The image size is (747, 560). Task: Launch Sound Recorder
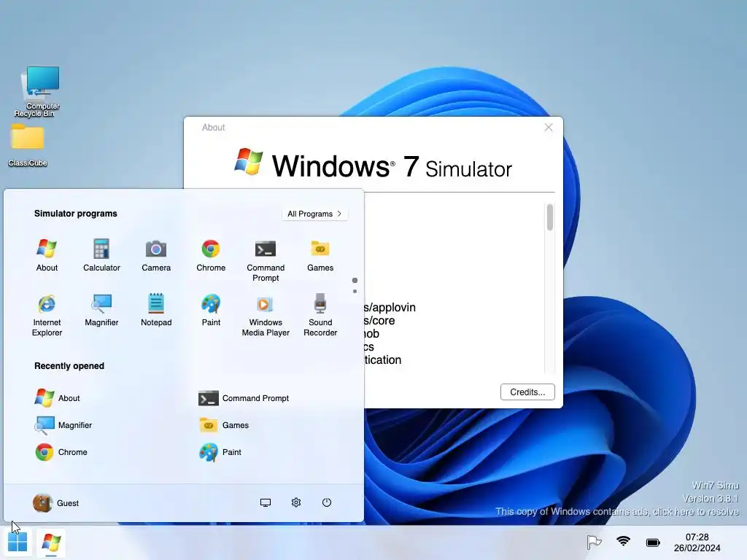(x=320, y=315)
